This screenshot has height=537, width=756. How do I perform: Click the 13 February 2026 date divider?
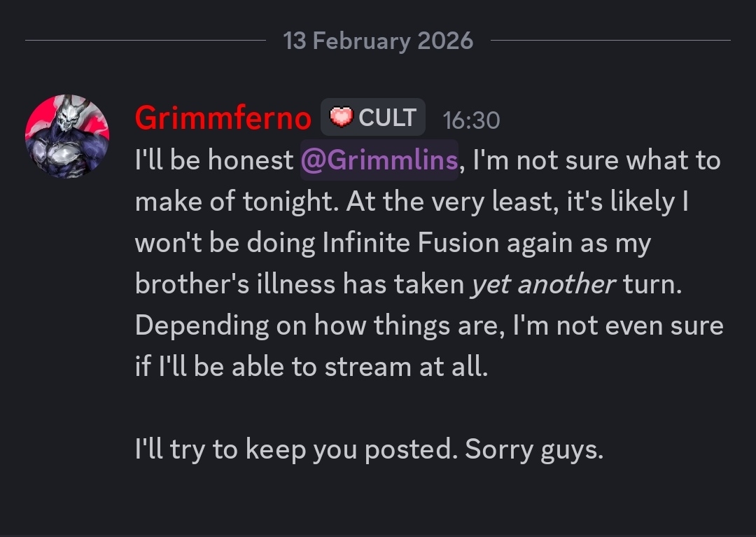378,41
